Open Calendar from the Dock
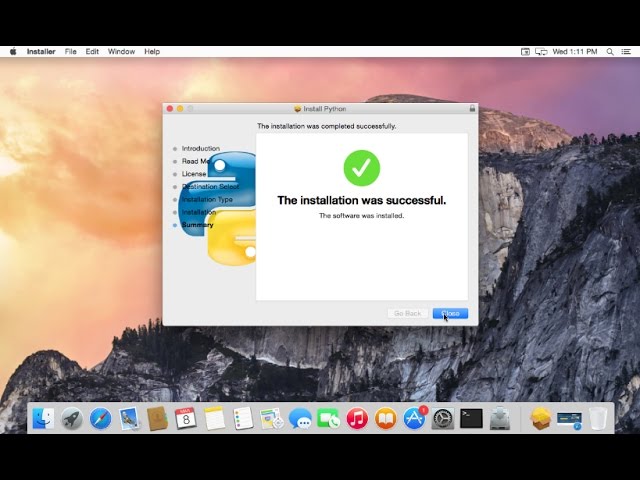 pos(186,418)
